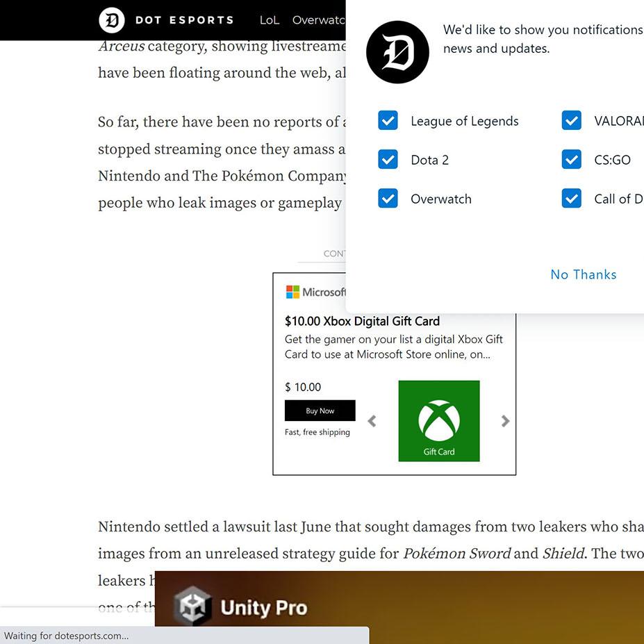
Task: Click the Fast, free shipping text
Action: click(x=317, y=432)
